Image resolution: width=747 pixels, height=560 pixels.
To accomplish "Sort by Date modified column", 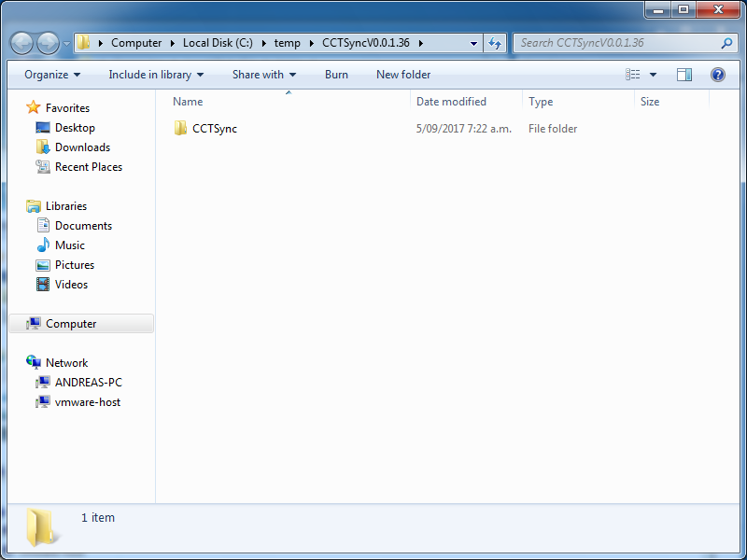I will click(451, 102).
